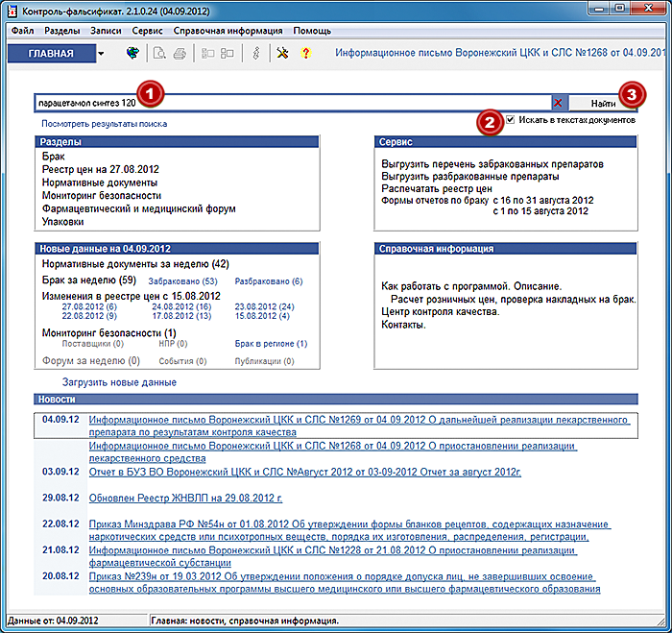Click 'Посмотреть результаты поиска' link
672x633 pixels.
[104, 124]
